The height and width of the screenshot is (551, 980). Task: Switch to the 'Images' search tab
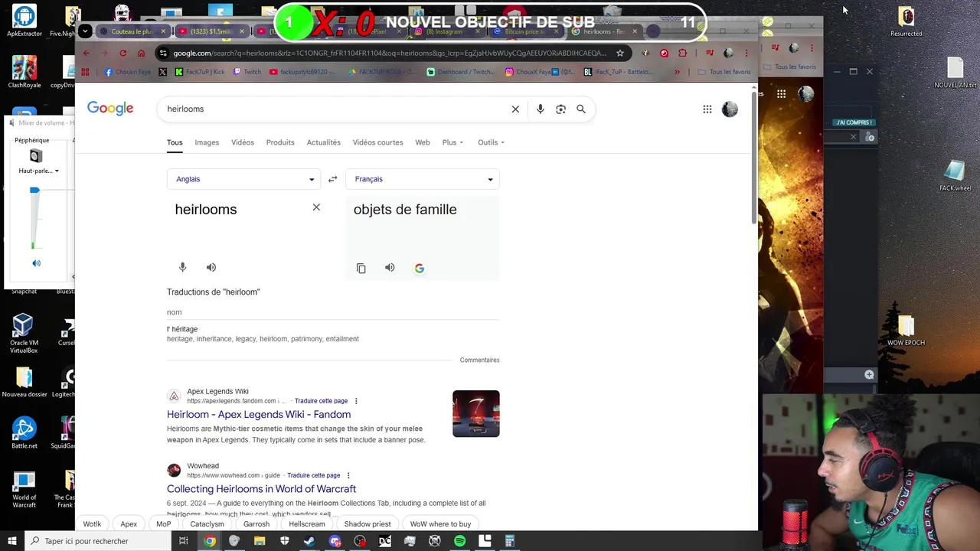pos(207,142)
